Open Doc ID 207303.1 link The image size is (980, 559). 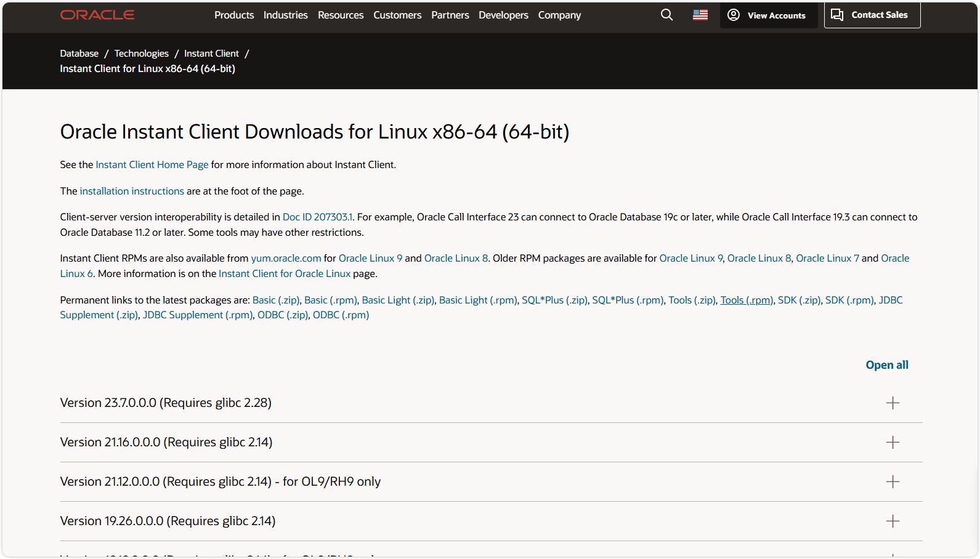[x=318, y=217]
